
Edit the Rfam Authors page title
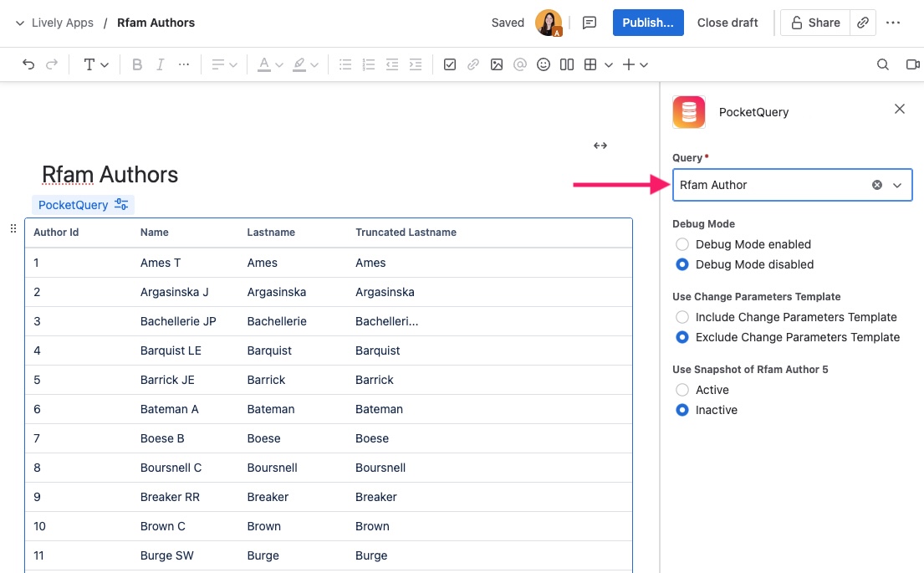110,175
